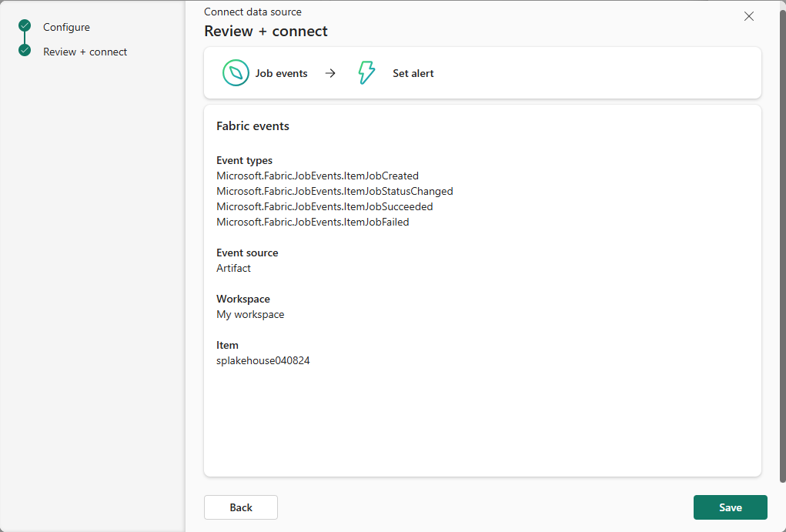The height and width of the screenshot is (532, 786).
Task: Click the Event source label
Action: 247,253
